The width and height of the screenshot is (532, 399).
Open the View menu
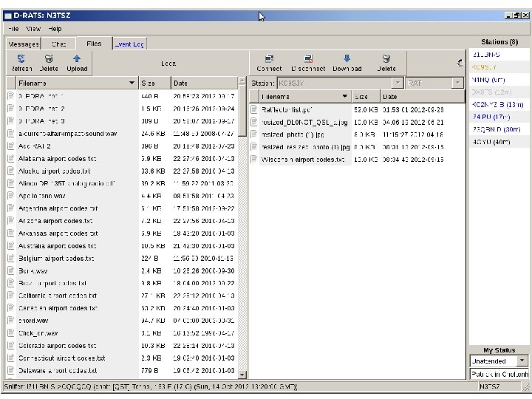[34, 28]
